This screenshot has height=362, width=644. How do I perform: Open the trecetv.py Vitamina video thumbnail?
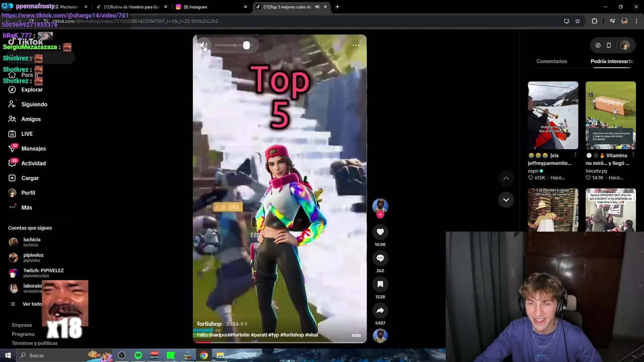[x=611, y=115]
